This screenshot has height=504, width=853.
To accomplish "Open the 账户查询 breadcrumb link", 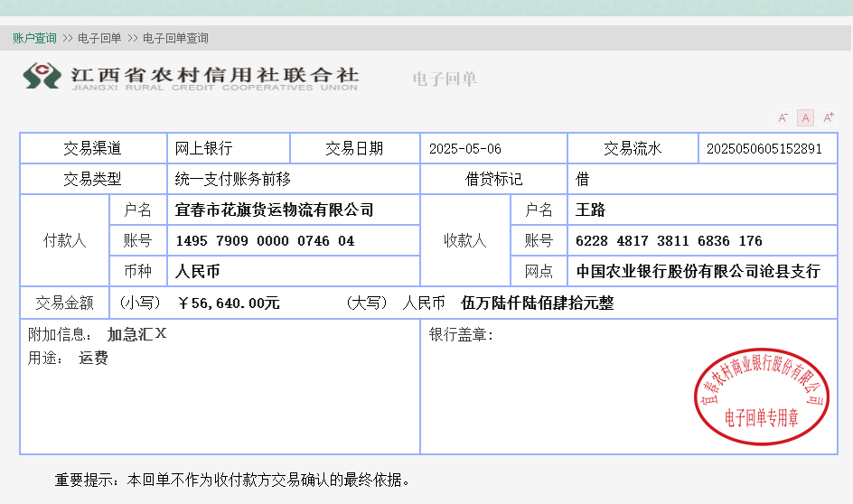I will tap(35, 38).
